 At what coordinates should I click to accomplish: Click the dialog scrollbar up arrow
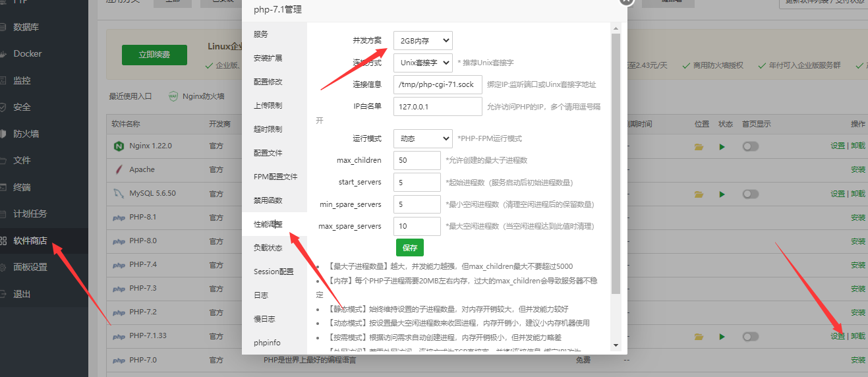tap(616, 28)
